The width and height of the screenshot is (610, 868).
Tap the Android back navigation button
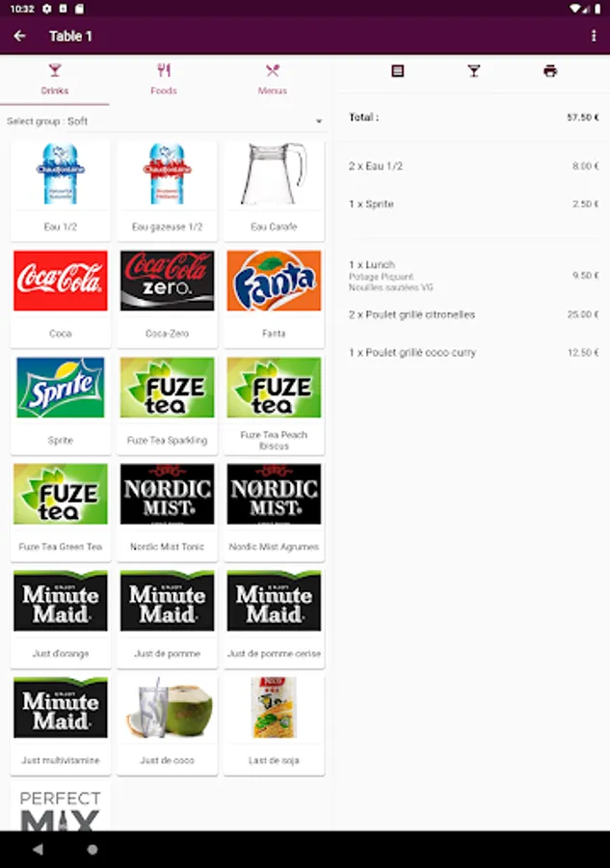coord(38,849)
